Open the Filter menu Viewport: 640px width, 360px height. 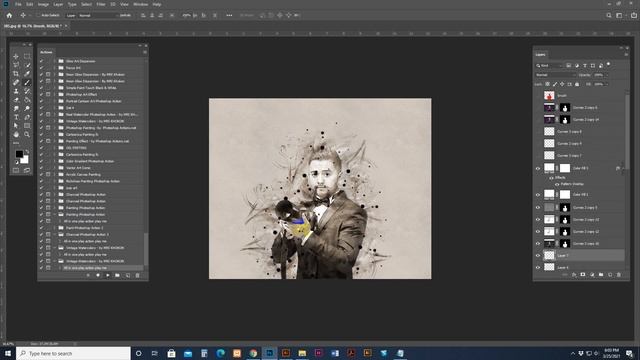tap(101, 4)
